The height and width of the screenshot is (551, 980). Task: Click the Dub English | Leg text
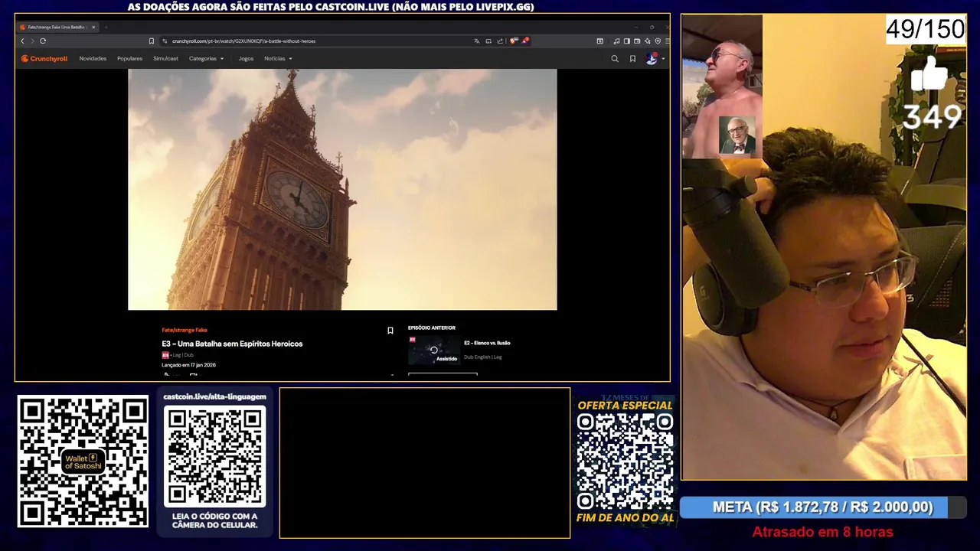click(x=482, y=357)
